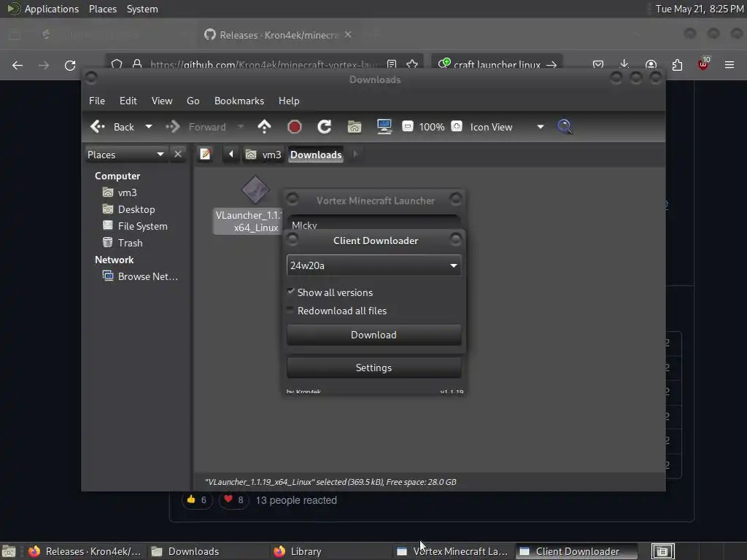747x560 pixels.
Task: Click the path bar left scroll arrow
Action: (231, 155)
